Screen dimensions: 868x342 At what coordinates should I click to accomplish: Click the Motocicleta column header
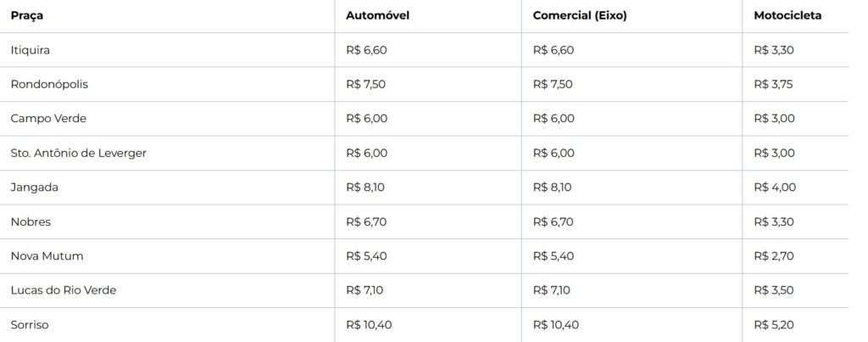[787, 15]
